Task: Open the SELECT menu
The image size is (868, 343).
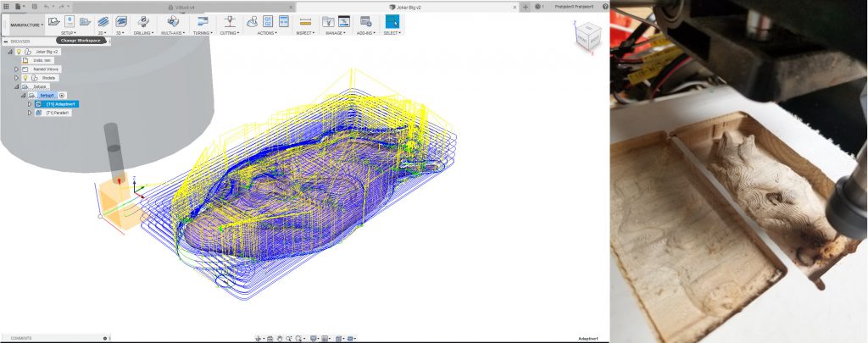Action: tap(392, 33)
